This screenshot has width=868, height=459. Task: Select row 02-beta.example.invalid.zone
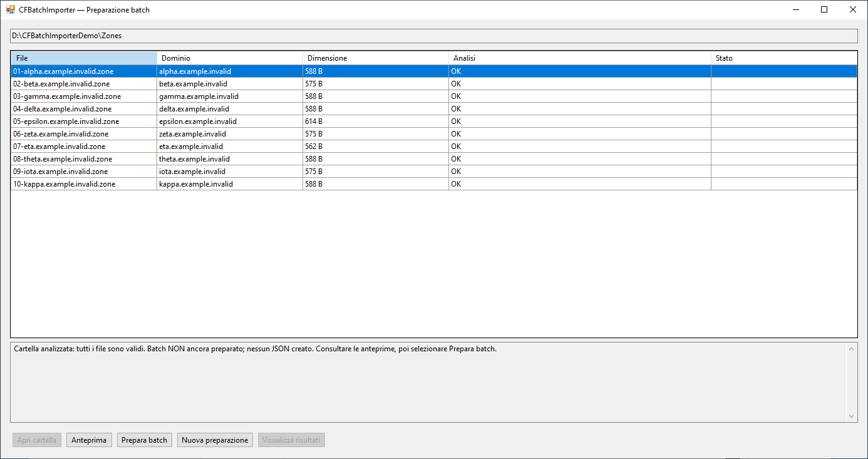click(x=434, y=84)
